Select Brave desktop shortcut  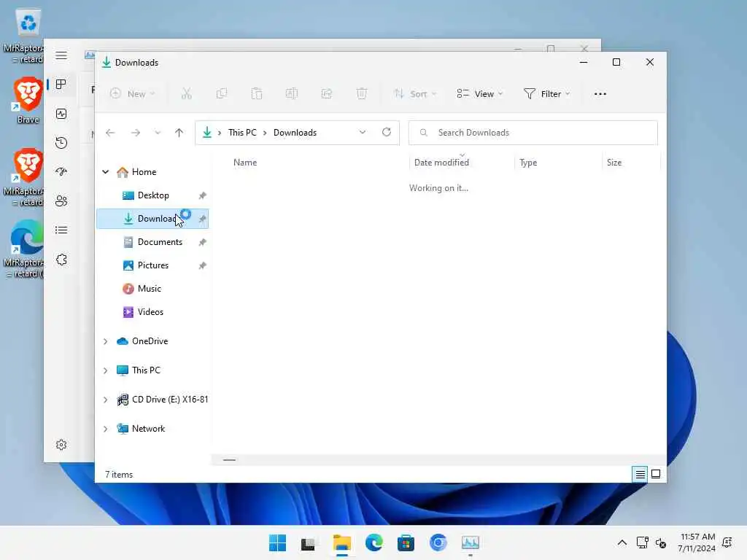point(28,100)
